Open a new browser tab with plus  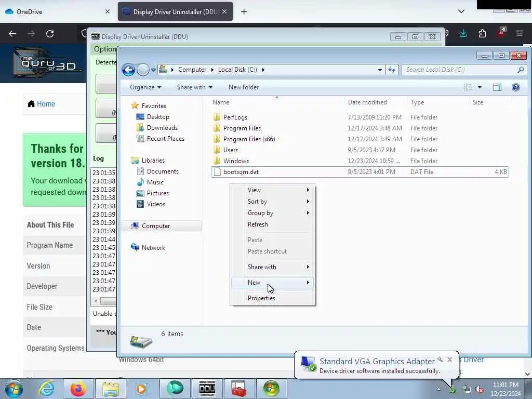244,12
